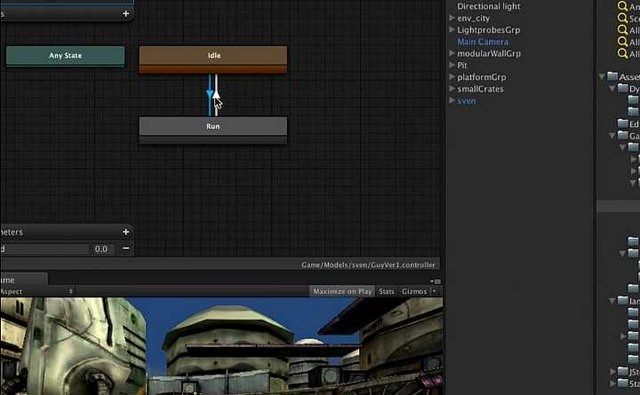The width and height of the screenshot is (640, 395).
Task: Expand the 'JSt' project folder
Action: point(613,371)
